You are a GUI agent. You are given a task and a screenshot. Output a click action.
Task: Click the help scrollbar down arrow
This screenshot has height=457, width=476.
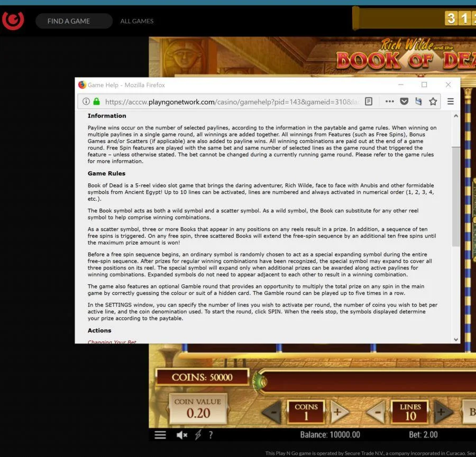coord(456,340)
